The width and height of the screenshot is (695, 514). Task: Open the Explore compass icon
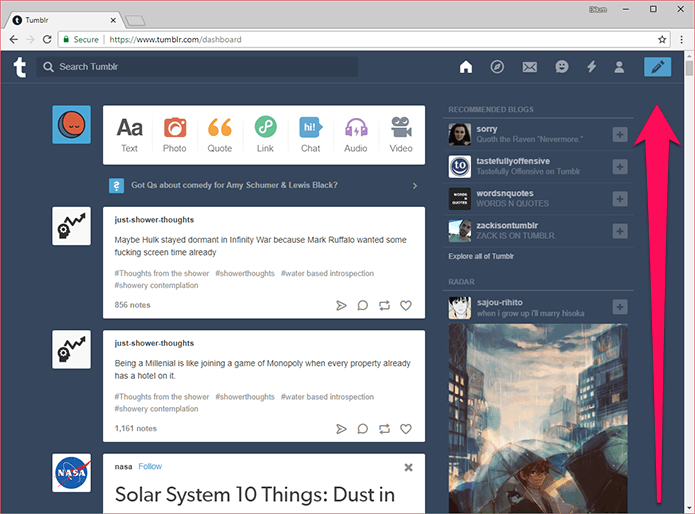pyautogui.click(x=497, y=67)
